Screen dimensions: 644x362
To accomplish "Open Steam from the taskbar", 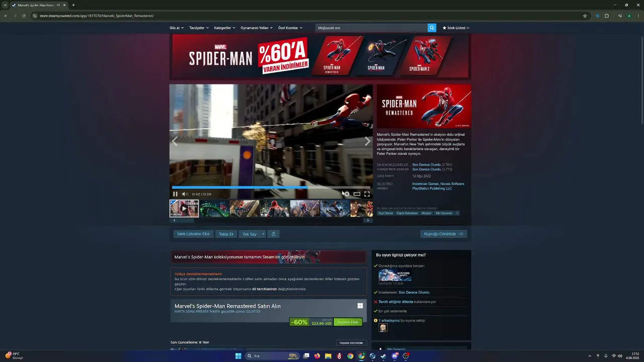I will click(383, 356).
